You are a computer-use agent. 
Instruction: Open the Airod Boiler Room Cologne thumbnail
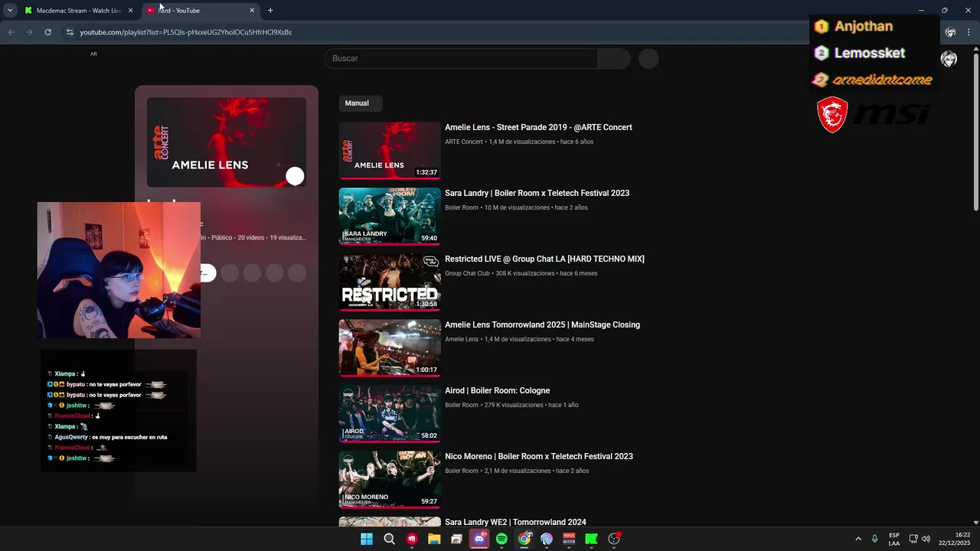pyautogui.click(x=390, y=414)
